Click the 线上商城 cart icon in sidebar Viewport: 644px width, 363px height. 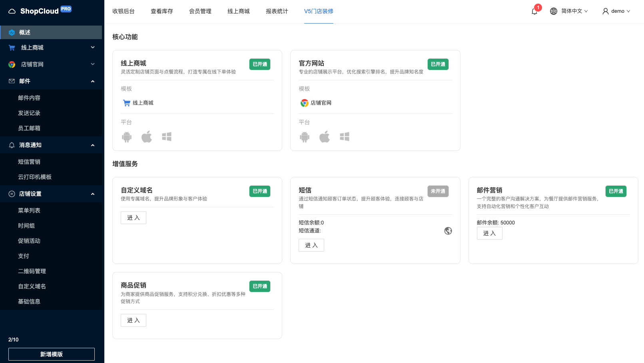(12, 48)
